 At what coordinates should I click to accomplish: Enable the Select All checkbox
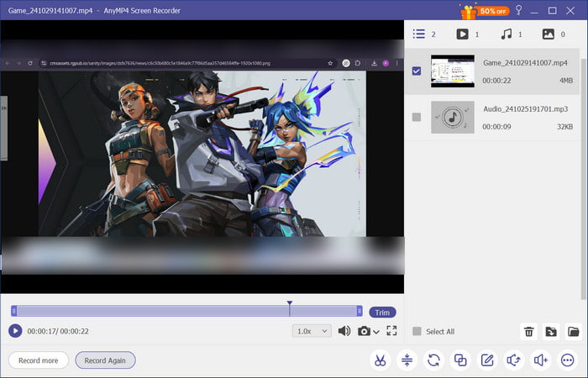pyautogui.click(x=417, y=332)
